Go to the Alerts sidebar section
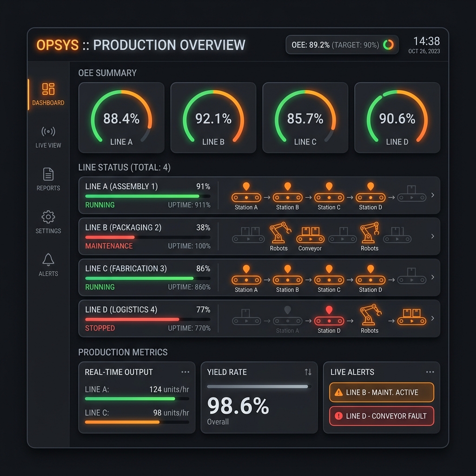The height and width of the screenshot is (476, 476). [x=48, y=265]
